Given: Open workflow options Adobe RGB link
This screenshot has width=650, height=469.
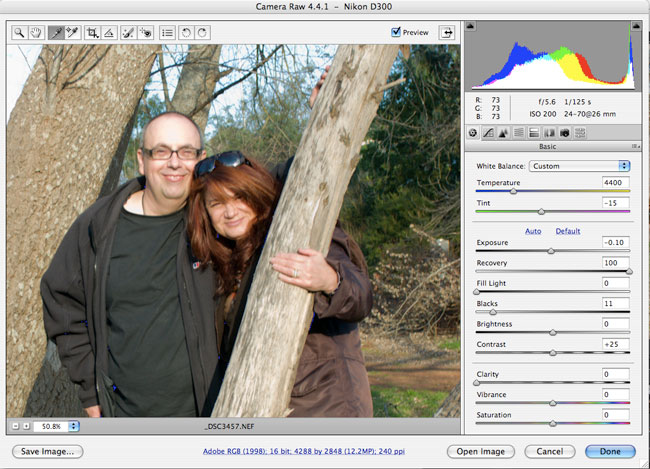Looking at the screenshot, I should point(304,451).
